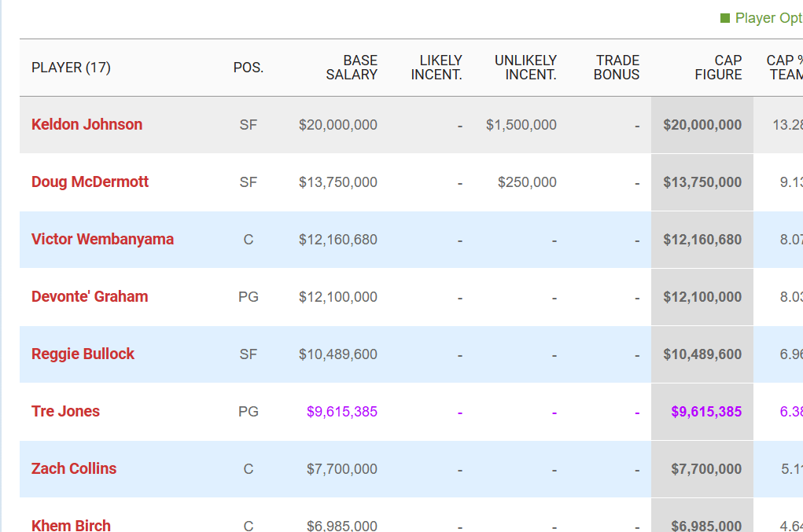Viewport: 803px width, 532px height.
Task: Open Keldon Johnson's player page
Action: 87,124
